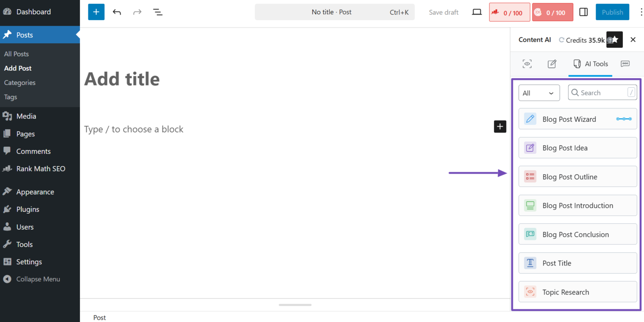This screenshot has width=644, height=322.
Task: Open the All category filter dropdown
Action: pos(539,93)
